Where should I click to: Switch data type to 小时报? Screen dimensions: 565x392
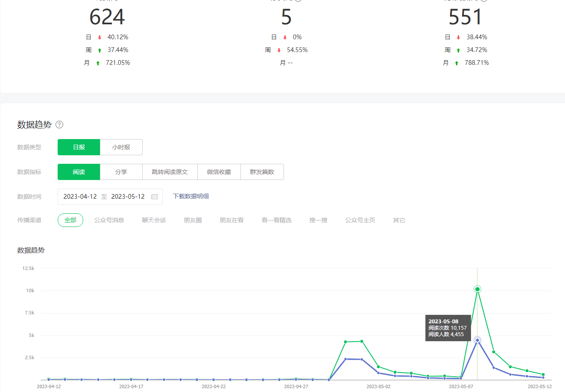121,147
